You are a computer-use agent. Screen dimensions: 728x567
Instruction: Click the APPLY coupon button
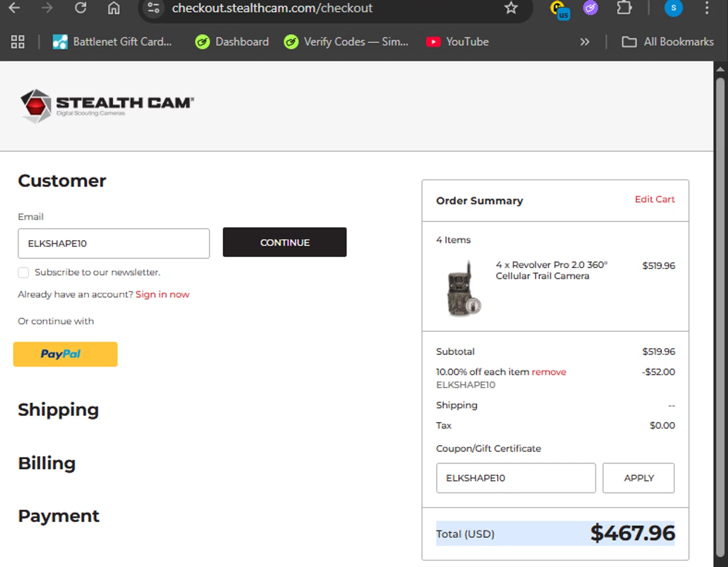pyautogui.click(x=639, y=478)
